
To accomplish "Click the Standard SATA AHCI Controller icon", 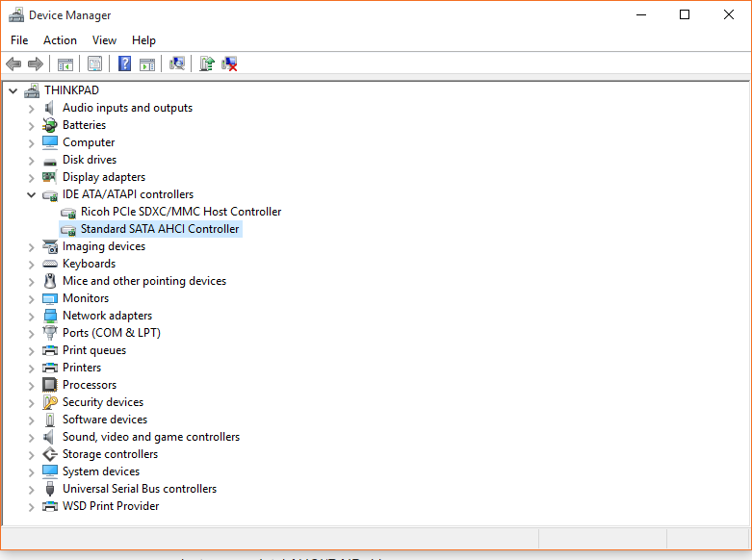I will pos(68,230).
